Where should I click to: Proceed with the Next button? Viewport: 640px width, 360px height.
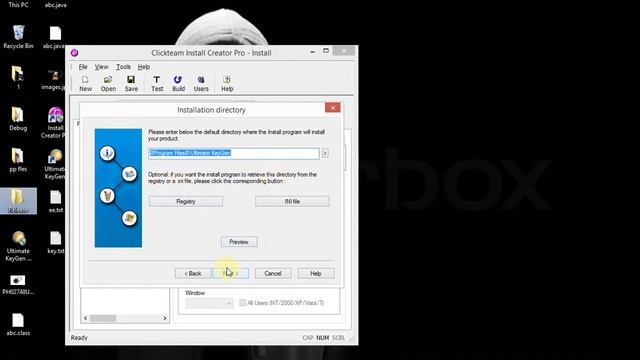click(x=231, y=273)
